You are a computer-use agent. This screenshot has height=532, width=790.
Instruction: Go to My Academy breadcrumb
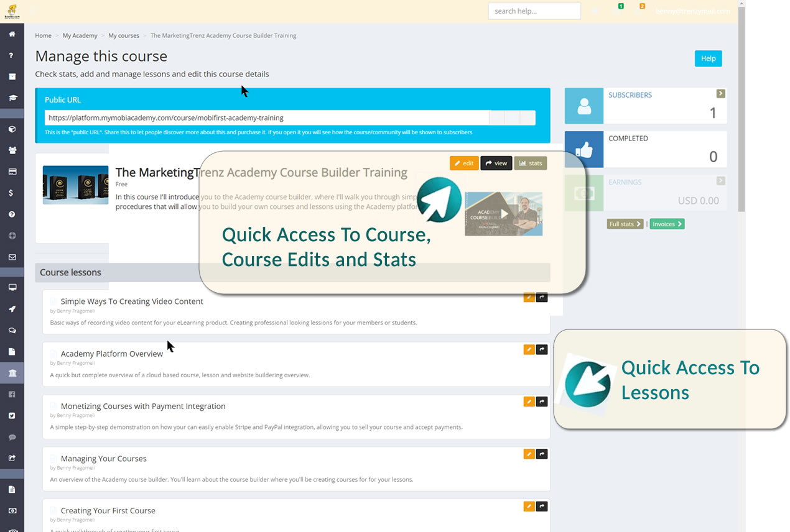click(80, 35)
